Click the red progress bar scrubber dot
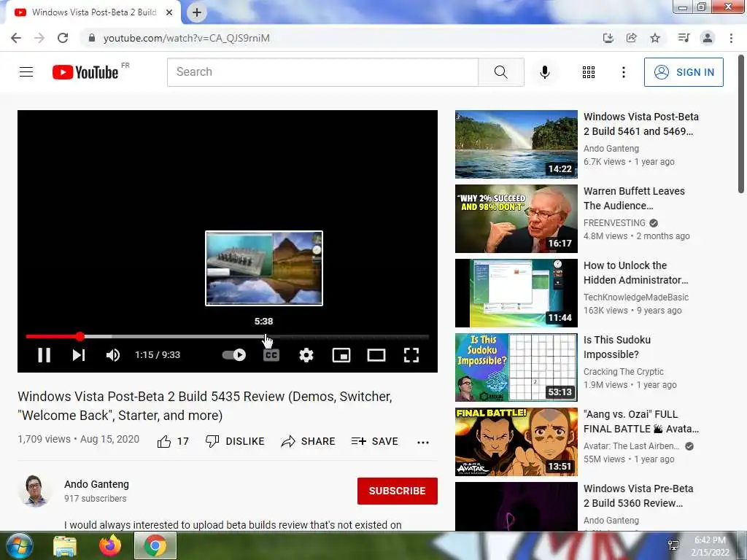The width and height of the screenshot is (747, 560). point(80,337)
